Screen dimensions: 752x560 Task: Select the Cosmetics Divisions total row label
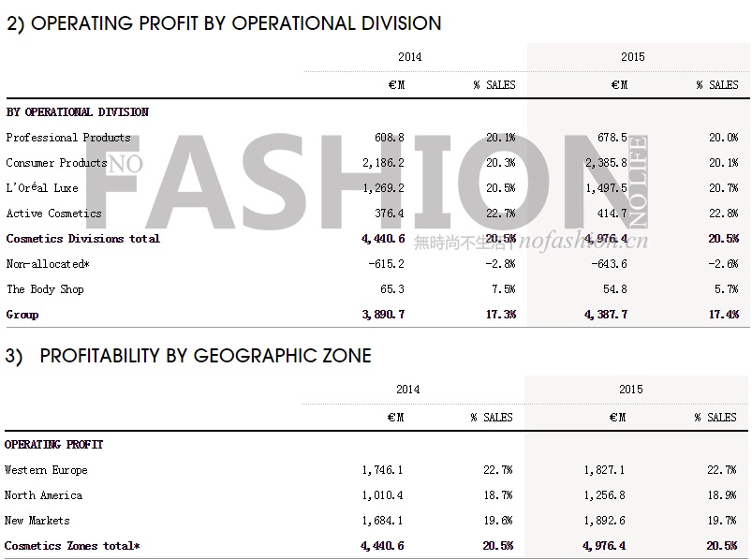tap(82, 239)
